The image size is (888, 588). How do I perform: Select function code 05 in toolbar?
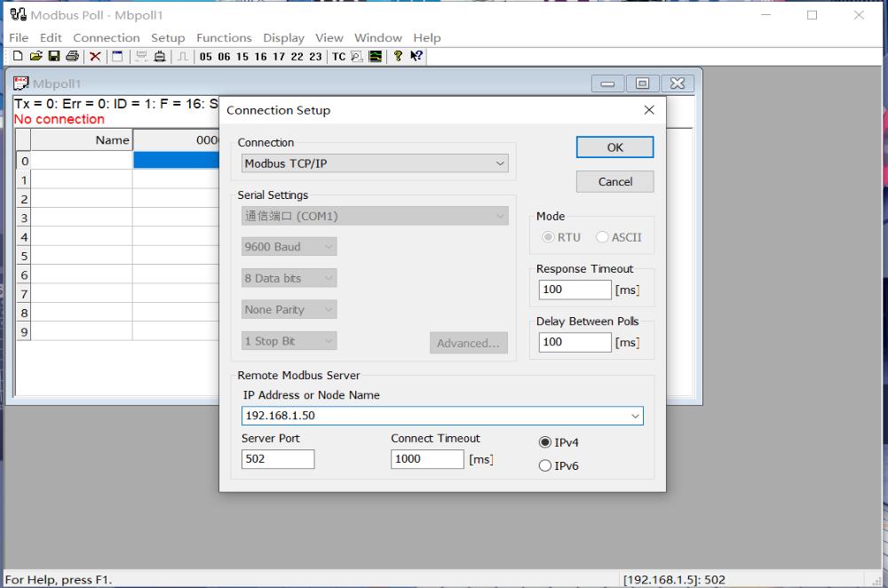pyautogui.click(x=206, y=57)
